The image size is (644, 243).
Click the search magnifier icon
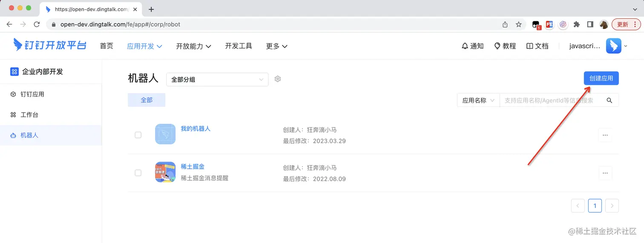tap(609, 100)
